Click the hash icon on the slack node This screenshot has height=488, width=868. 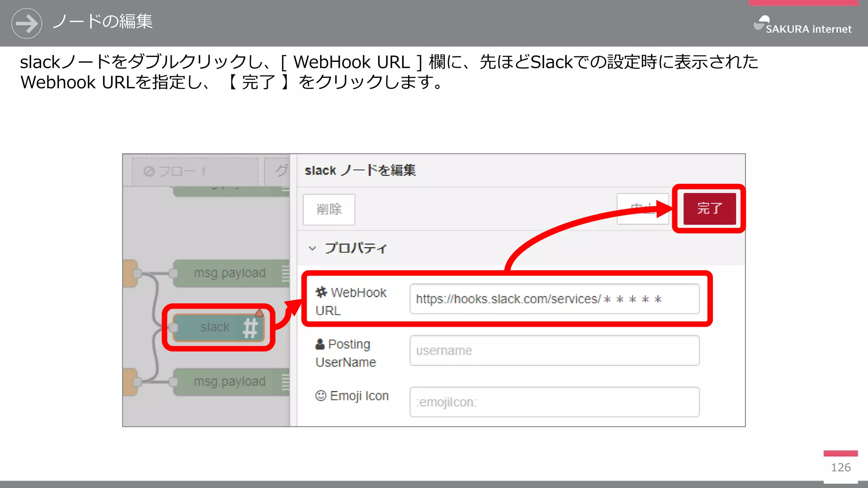click(250, 328)
